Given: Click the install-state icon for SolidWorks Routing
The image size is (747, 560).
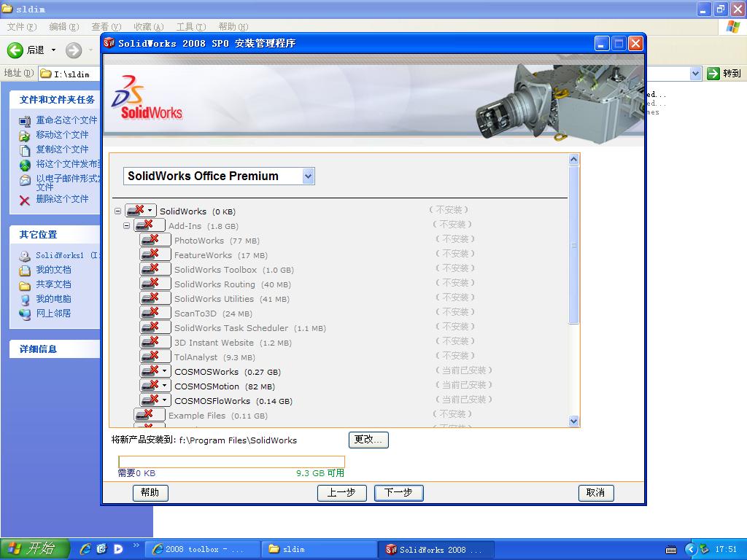Looking at the screenshot, I should click(155, 284).
